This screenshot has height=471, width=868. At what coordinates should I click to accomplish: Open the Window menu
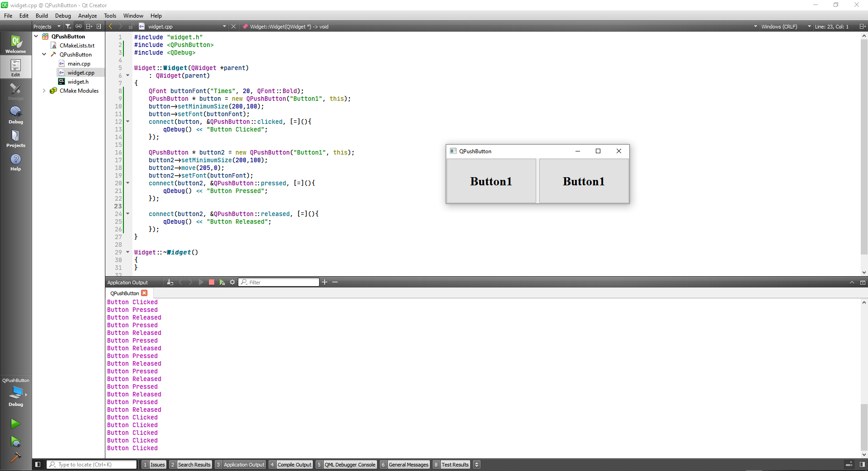133,15
